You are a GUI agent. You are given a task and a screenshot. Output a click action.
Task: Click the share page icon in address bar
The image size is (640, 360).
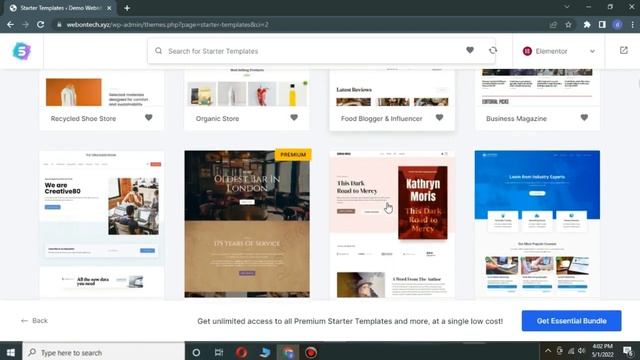(x=553, y=25)
